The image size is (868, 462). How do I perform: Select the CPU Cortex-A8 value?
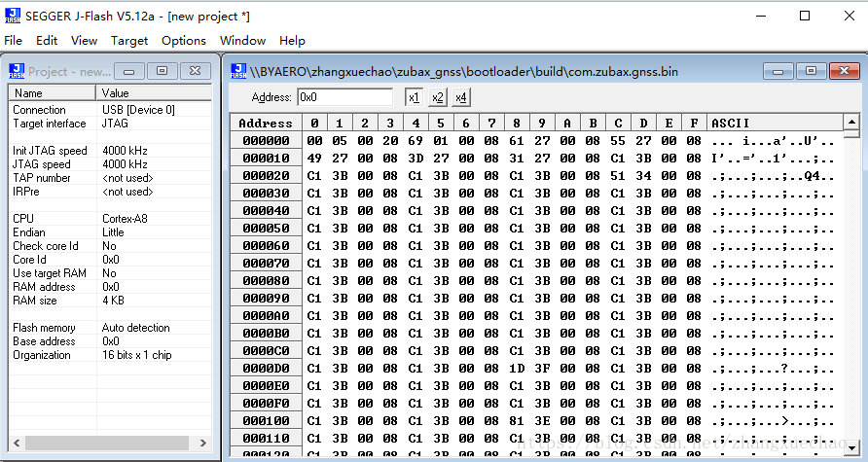(126, 219)
